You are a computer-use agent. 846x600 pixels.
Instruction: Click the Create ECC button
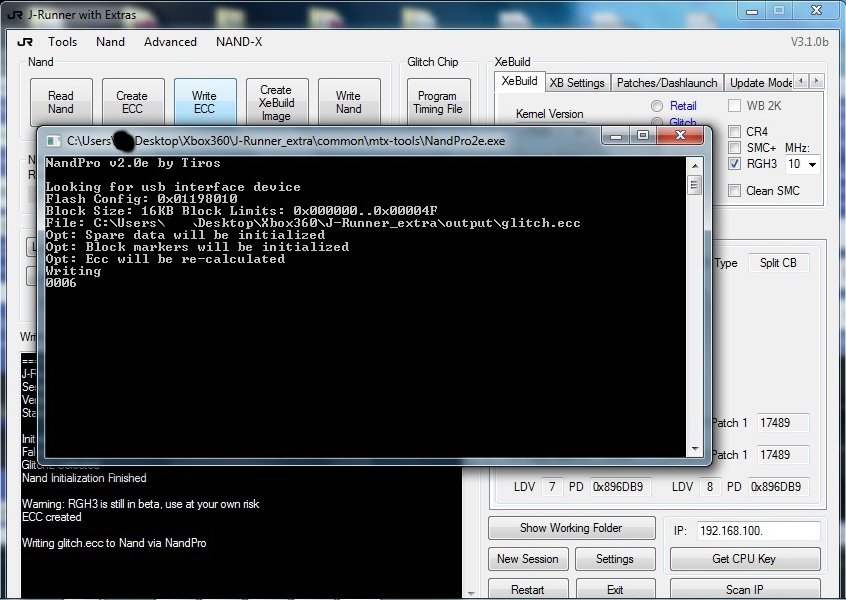click(x=133, y=102)
